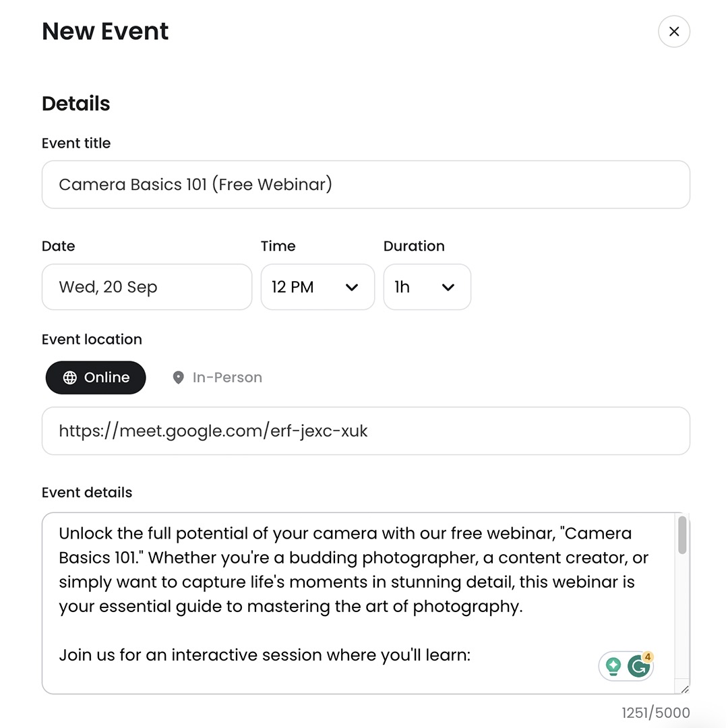The width and height of the screenshot is (728, 728).
Task: Select the Online location option
Action: point(95,377)
